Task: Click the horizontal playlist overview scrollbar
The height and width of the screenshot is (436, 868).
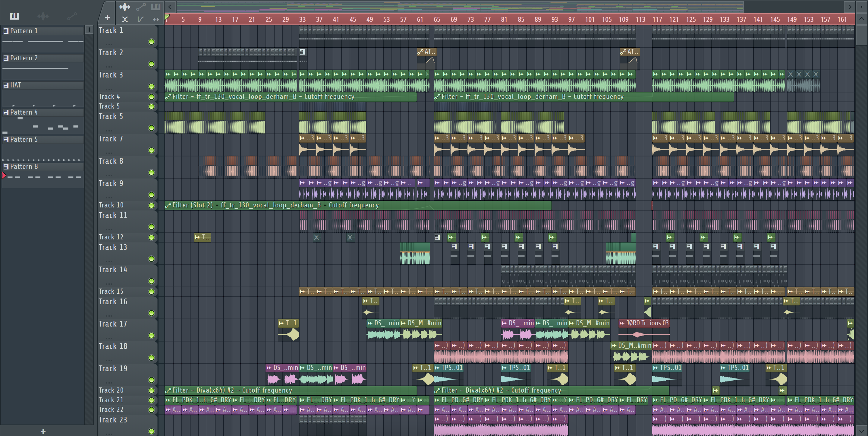Action: pos(460,6)
